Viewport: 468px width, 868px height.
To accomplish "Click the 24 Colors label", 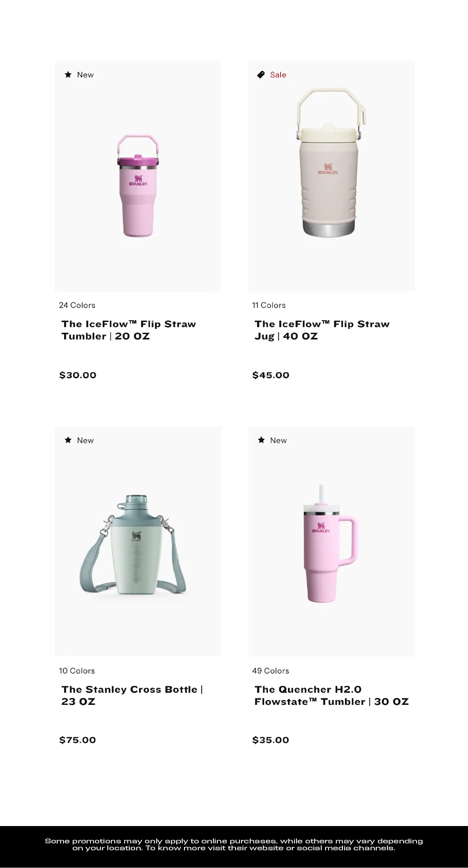I will click(77, 305).
